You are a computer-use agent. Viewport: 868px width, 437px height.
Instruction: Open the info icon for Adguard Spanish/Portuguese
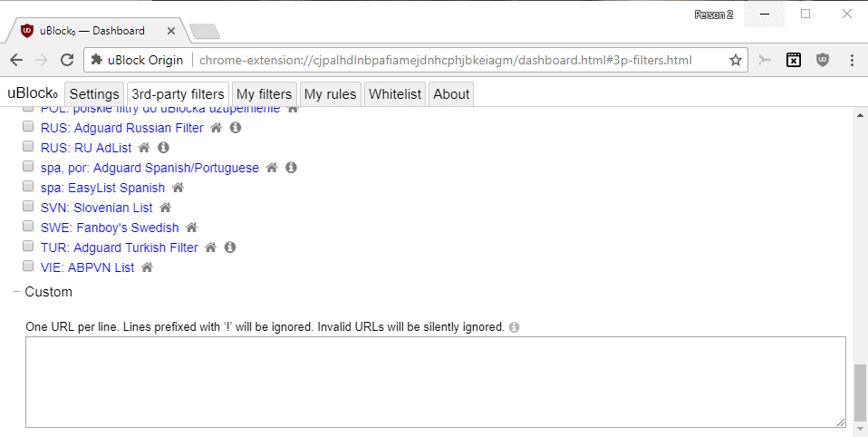(291, 168)
